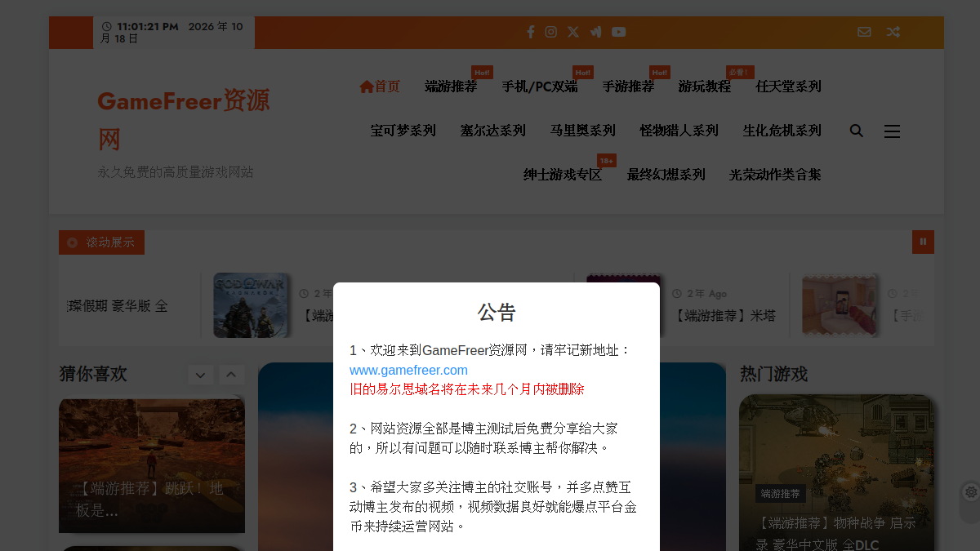Open 【端游推荐】物种战争 post title
Image resolution: width=980 pixels, height=551 pixels.
point(835,534)
